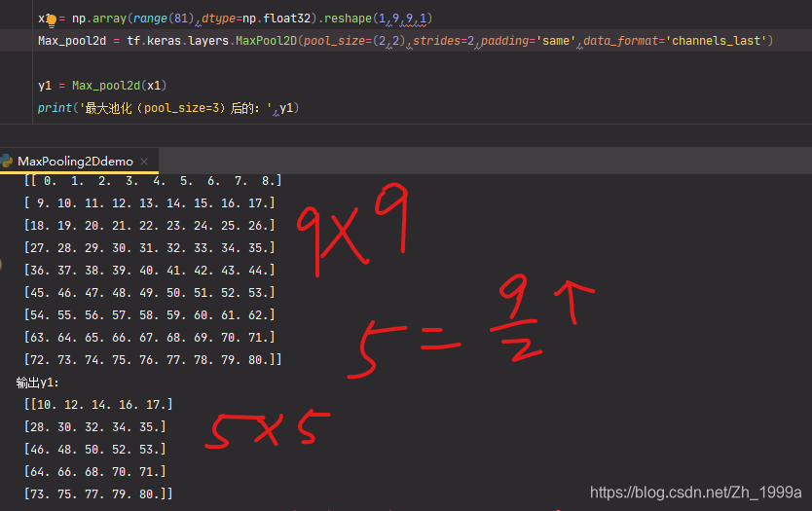Click the 输出y1: label in console
Viewport: 812px width, 511px height.
tap(37, 383)
